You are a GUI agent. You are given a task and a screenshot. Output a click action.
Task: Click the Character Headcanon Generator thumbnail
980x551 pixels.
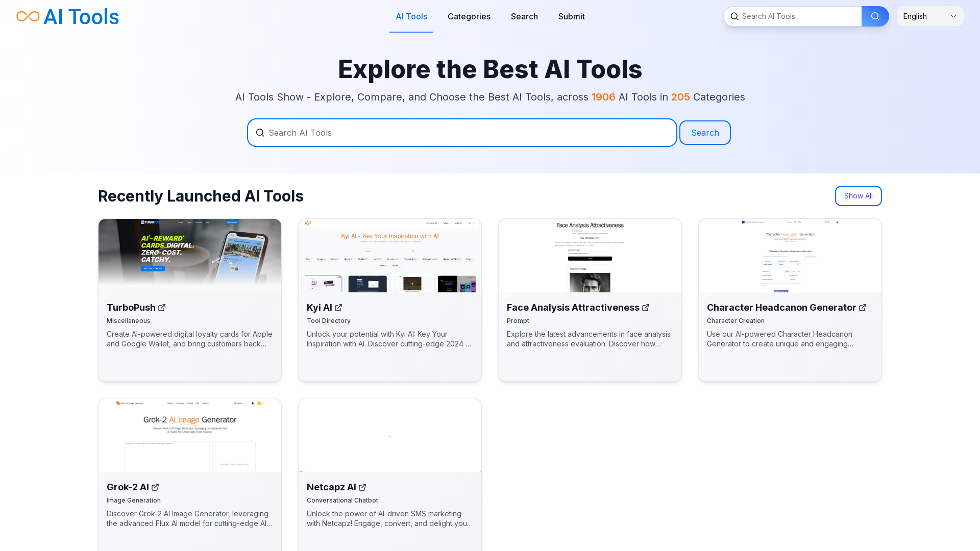(x=790, y=256)
